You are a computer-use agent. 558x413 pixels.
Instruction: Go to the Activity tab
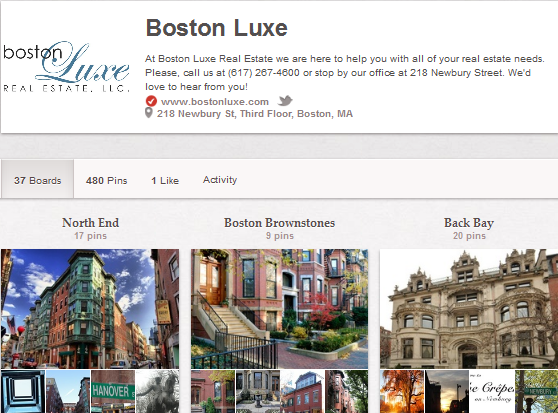click(x=220, y=180)
